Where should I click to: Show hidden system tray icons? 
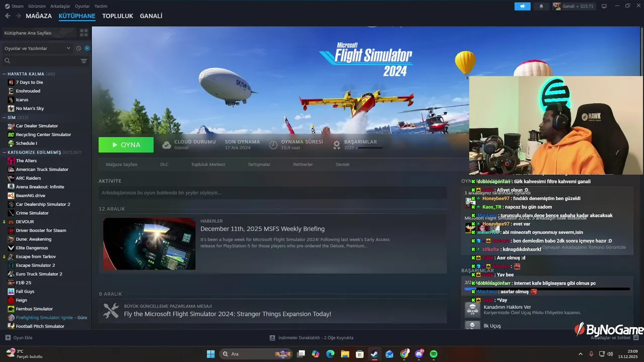point(580,354)
